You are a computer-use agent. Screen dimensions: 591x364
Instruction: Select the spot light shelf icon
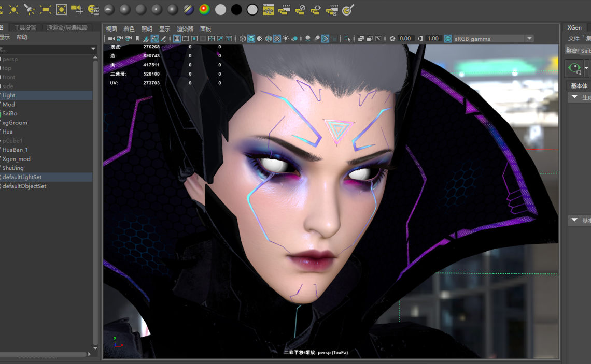[29, 9]
